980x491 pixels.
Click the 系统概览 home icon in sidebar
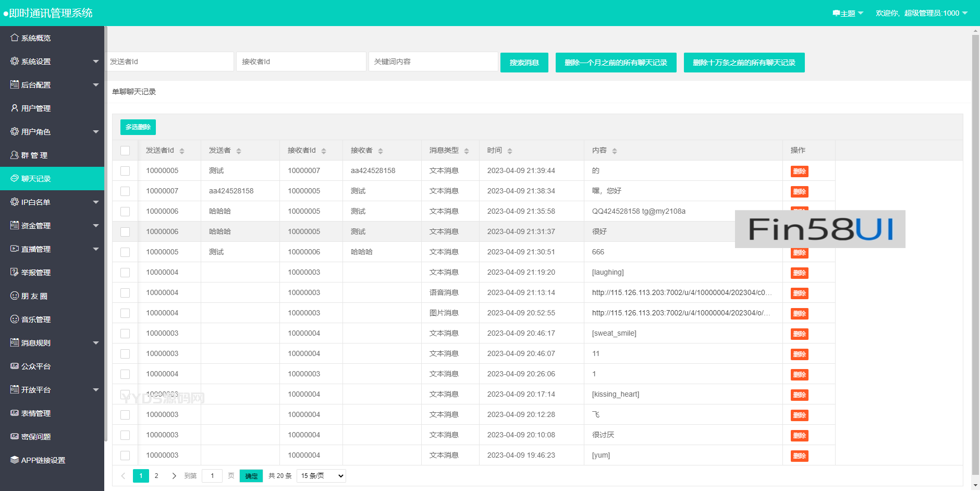tap(15, 38)
